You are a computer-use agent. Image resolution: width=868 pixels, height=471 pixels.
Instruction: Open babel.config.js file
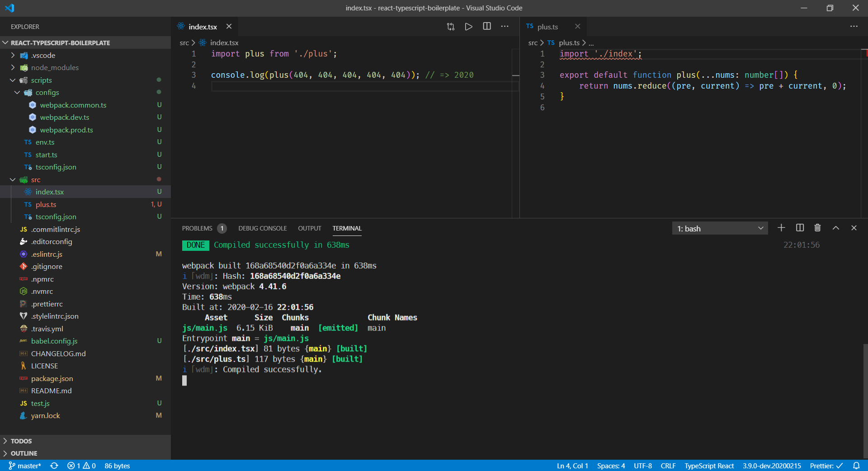[85, 341]
